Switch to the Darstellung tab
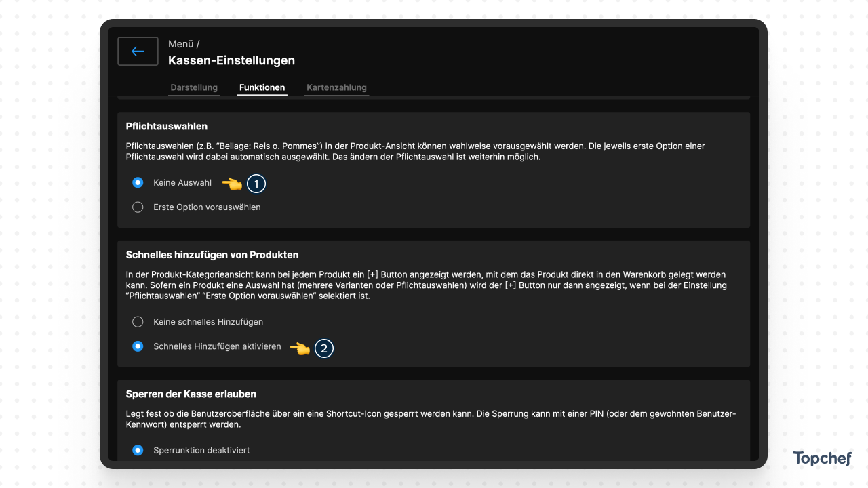868x488 pixels. 194,87
